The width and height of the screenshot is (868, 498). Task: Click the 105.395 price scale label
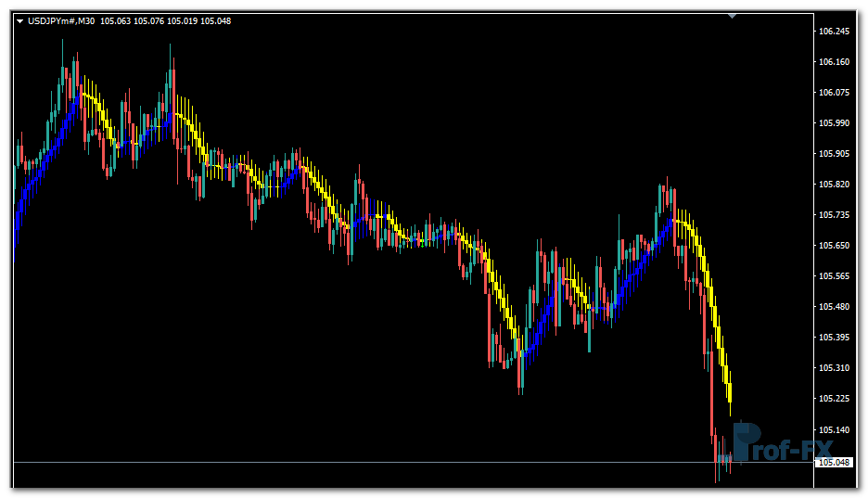point(835,338)
